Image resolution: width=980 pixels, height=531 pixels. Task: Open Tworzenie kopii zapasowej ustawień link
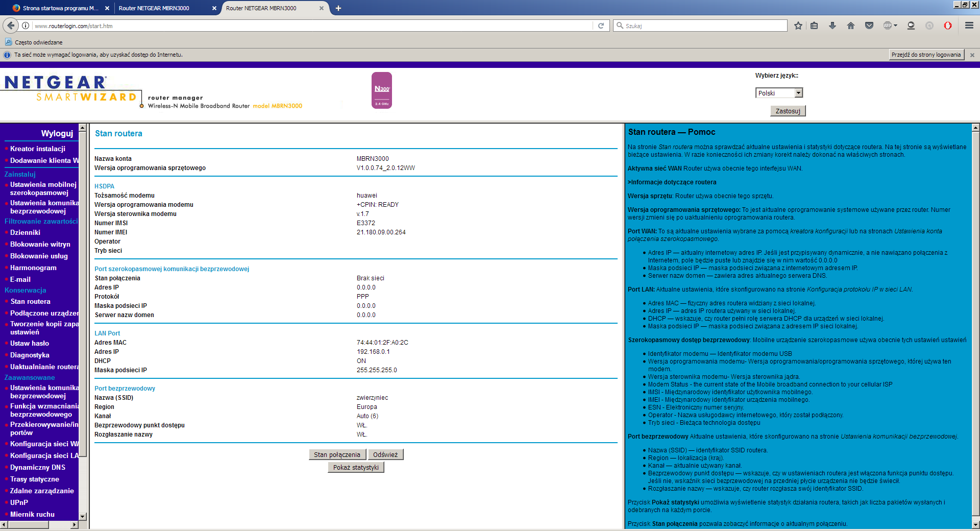(x=44, y=328)
